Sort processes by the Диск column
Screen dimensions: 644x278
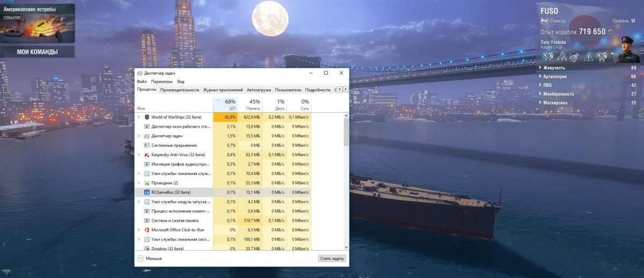click(x=274, y=104)
